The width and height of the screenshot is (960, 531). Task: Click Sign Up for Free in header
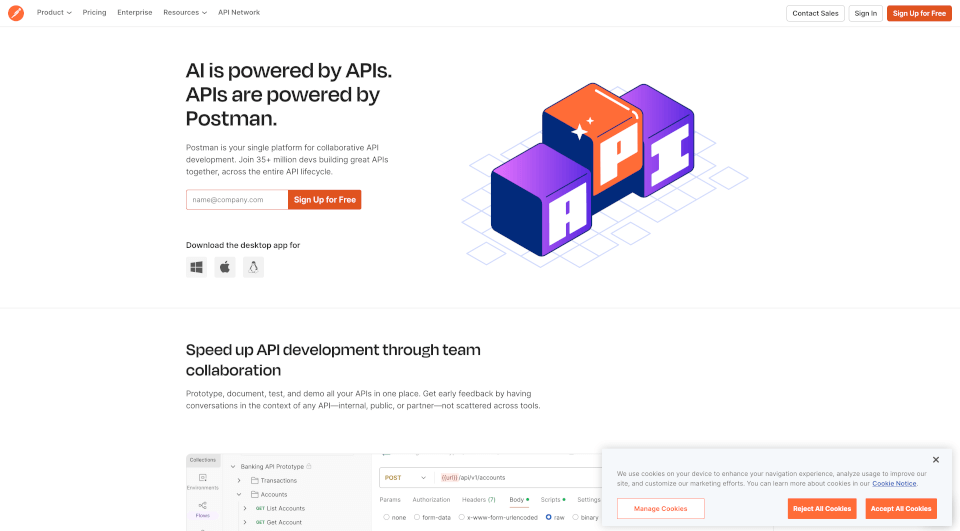[919, 13]
